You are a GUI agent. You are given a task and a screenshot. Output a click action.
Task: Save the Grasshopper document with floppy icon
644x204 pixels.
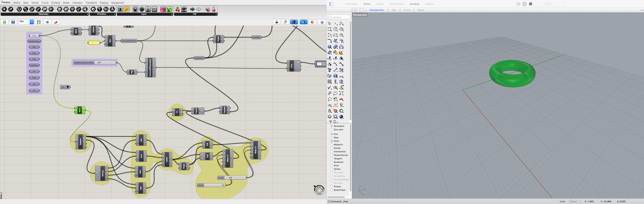coord(13,22)
